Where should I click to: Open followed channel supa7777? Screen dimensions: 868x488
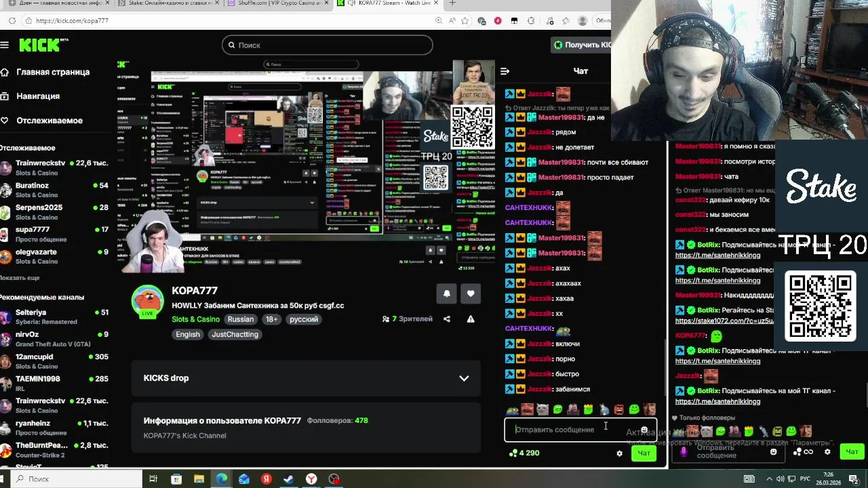[x=54, y=234]
